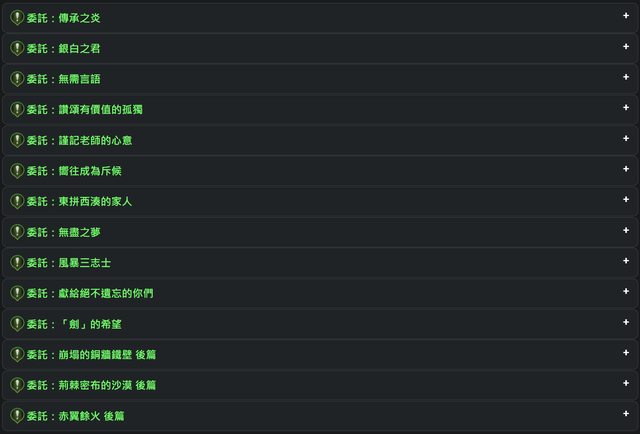Open the 委託：傳承之炎 quest title
640x434 pixels.
(63, 18)
